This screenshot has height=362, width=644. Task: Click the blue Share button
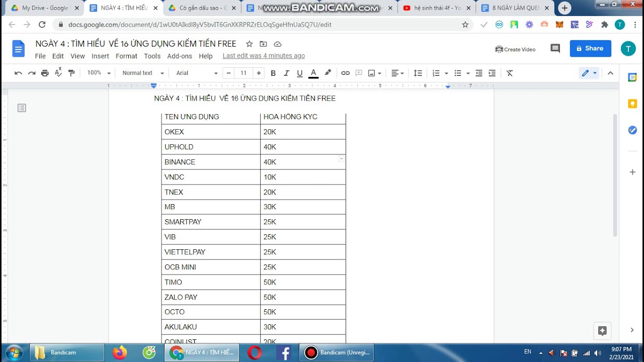(x=590, y=48)
